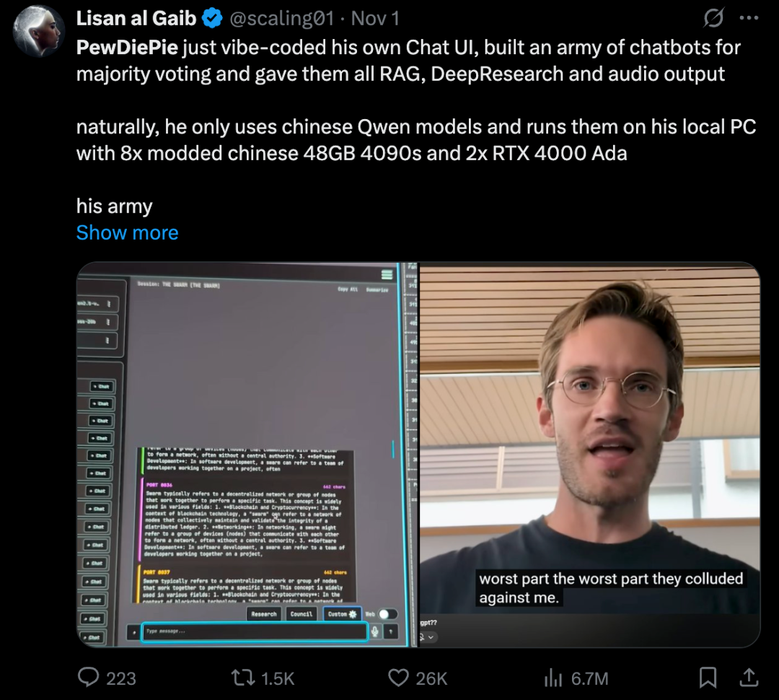
Task: Select the Research mode button
Action: 264,614
